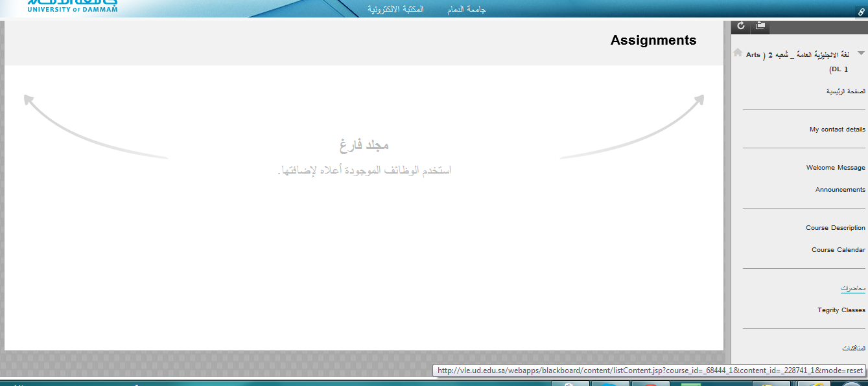Open المناقشات discussions link

pyautogui.click(x=853, y=348)
